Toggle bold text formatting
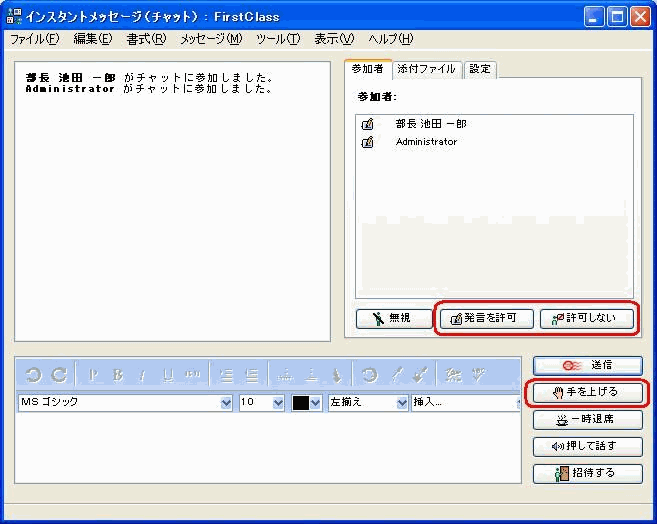Image resolution: width=657 pixels, height=524 pixels. (x=118, y=375)
